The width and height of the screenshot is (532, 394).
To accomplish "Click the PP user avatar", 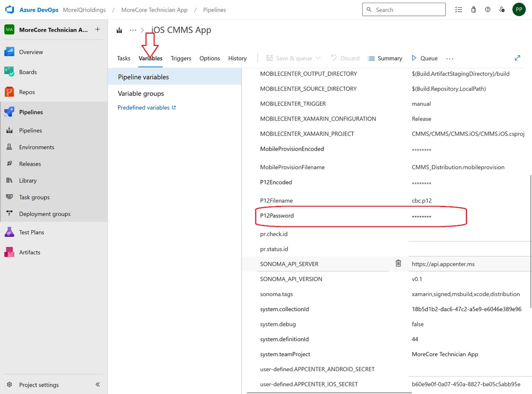I will click(x=519, y=10).
